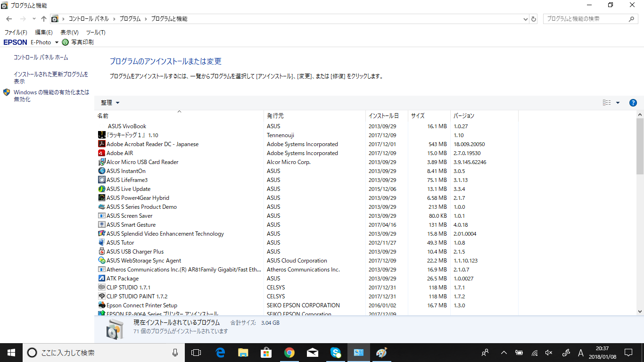Open the view options dropdown arrow

(x=618, y=103)
